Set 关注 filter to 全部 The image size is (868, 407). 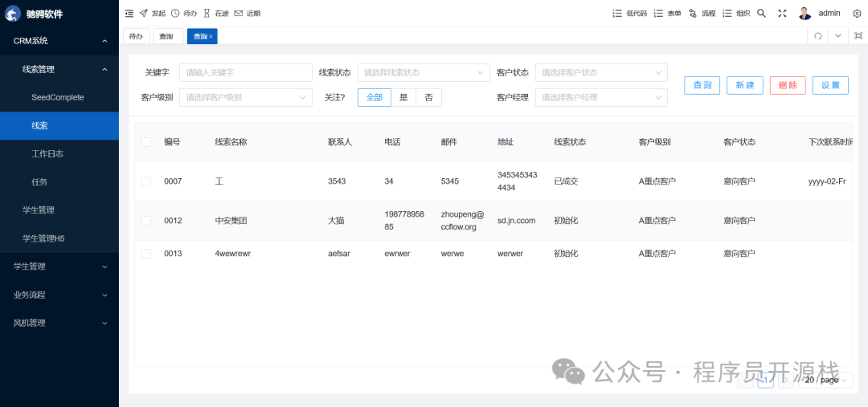tap(375, 97)
